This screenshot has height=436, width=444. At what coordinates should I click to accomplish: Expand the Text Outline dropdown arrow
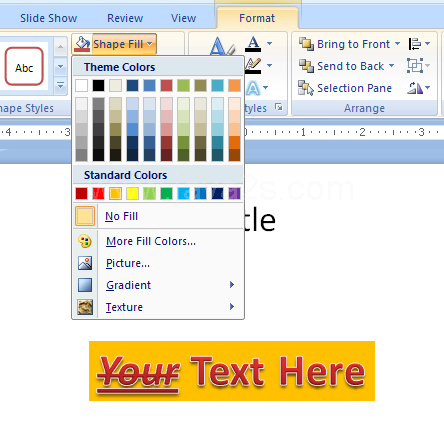(269, 65)
